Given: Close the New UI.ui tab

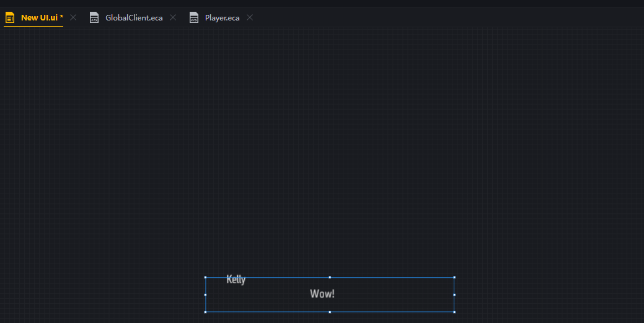Looking at the screenshot, I should tap(73, 17).
